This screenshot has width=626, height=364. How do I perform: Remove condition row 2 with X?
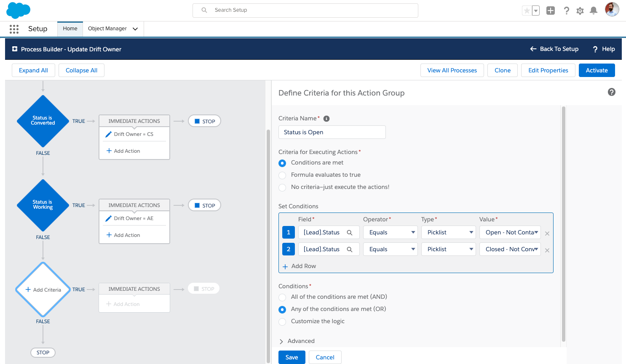click(x=547, y=250)
